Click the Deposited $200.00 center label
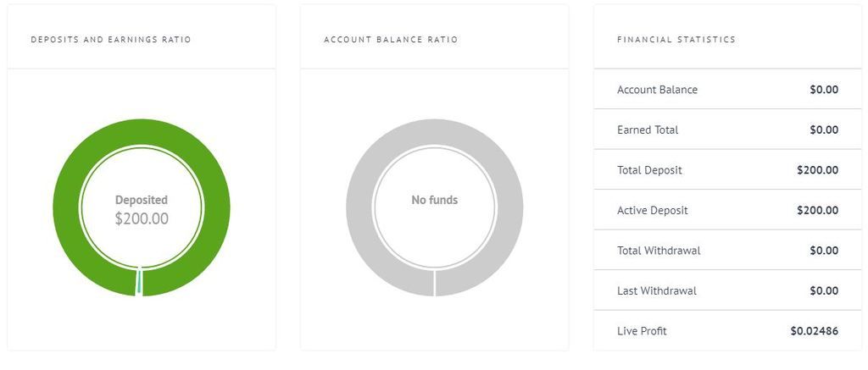The image size is (868, 370). tap(142, 210)
